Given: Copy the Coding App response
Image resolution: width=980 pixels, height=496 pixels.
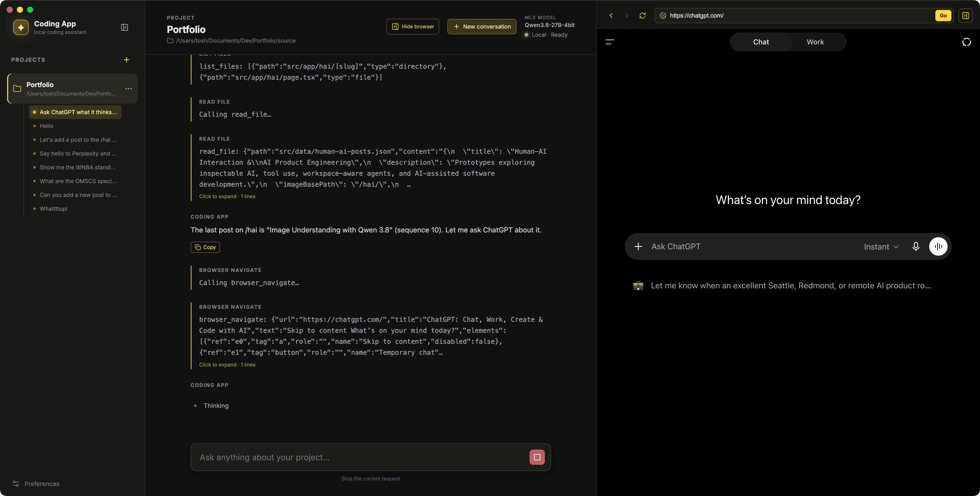Looking at the screenshot, I should pyautogui.click(x=205, y=247).
